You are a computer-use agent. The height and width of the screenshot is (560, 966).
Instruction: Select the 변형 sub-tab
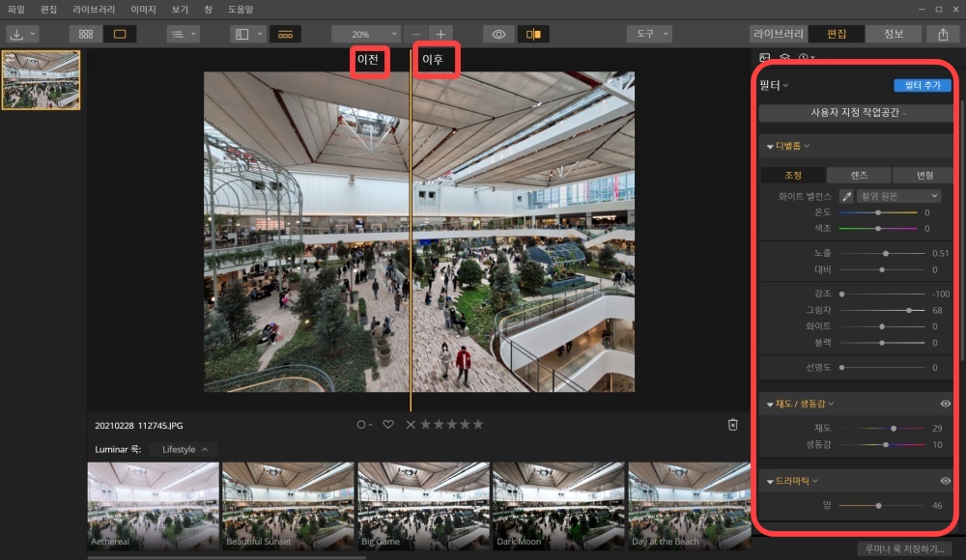pos(924,176)
